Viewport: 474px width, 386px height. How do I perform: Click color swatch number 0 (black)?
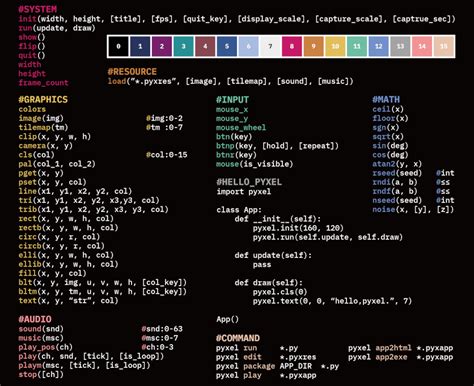click(x=118, y=46)
